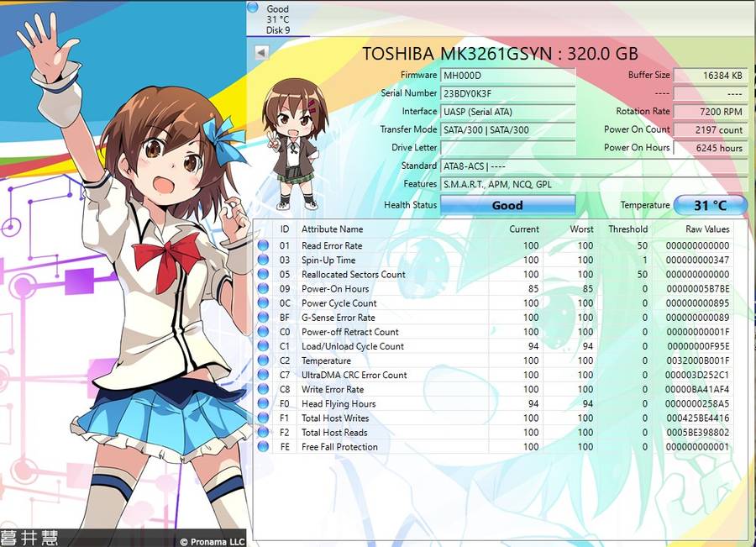Click the previous disk arrow button
The height and width of the screenshot is (547, 756).
coord(261,53)
